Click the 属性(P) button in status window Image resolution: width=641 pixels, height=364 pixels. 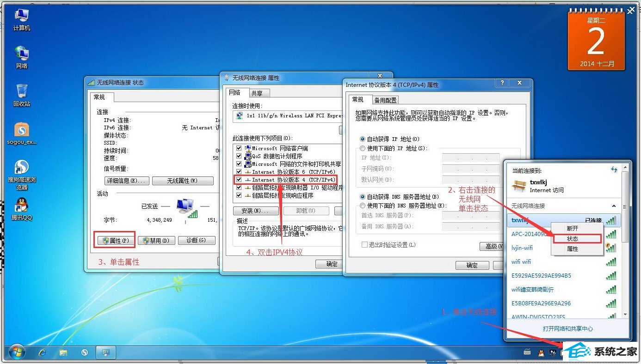(x=116, y=240)
